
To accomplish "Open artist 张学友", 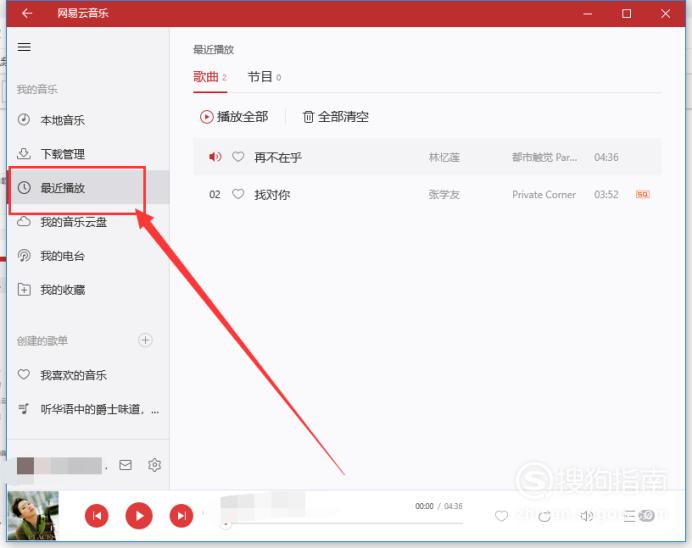I will click(x=444, y=195).
